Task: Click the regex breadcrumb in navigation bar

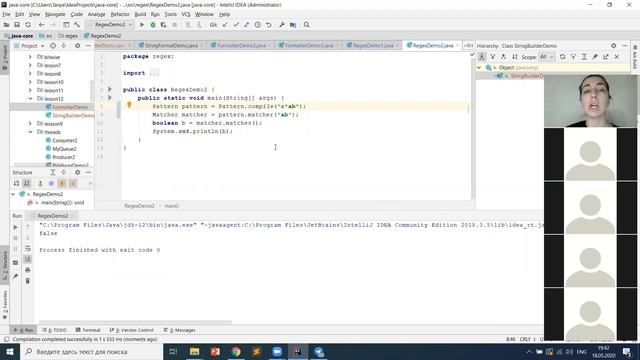Action: (68, 36)
